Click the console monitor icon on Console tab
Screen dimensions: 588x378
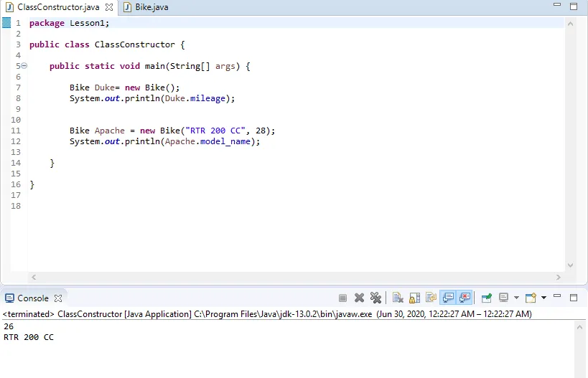click(x=10, y=298)
